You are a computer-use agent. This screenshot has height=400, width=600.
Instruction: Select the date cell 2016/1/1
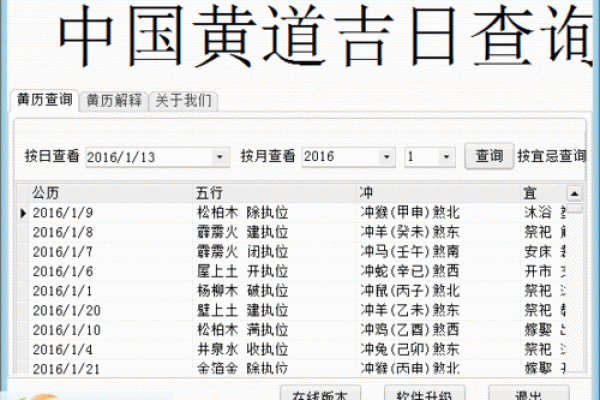[x=111, y=291]
